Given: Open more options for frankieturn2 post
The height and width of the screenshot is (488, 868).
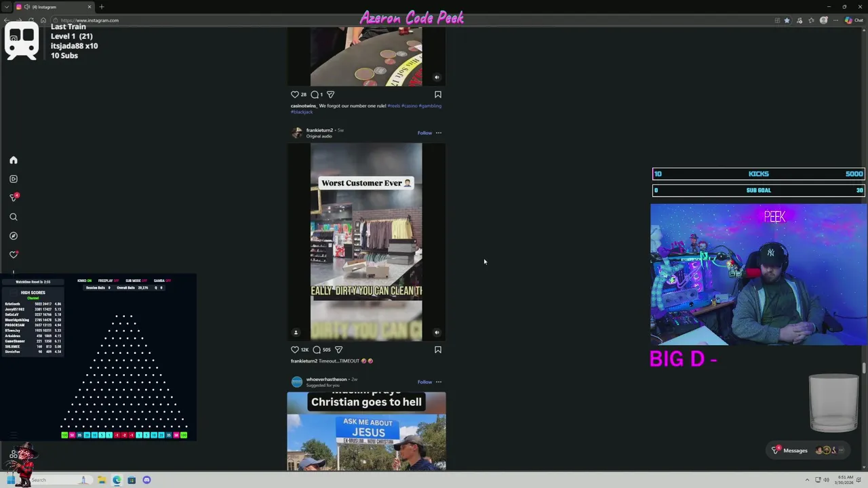Looking at the screenshot, I should (438, 133).
